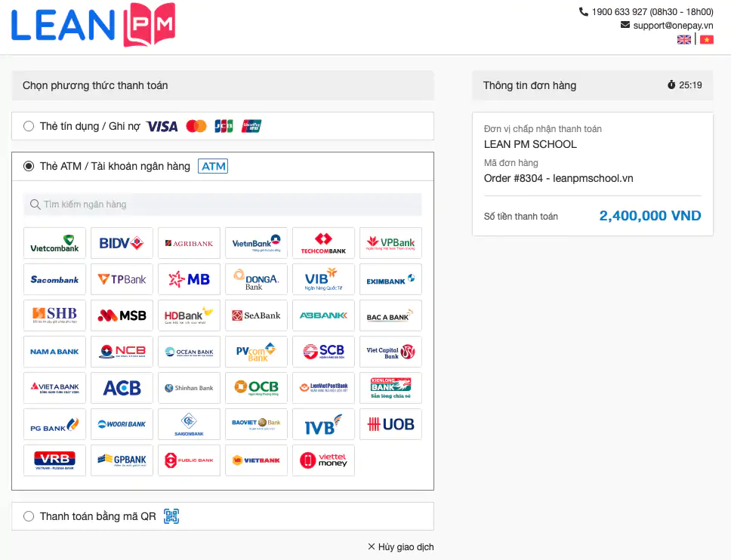The height and width of the screenshot is (560, 731).
Task: Pick the PG Bank tile
Action: (x=54, y=424)
